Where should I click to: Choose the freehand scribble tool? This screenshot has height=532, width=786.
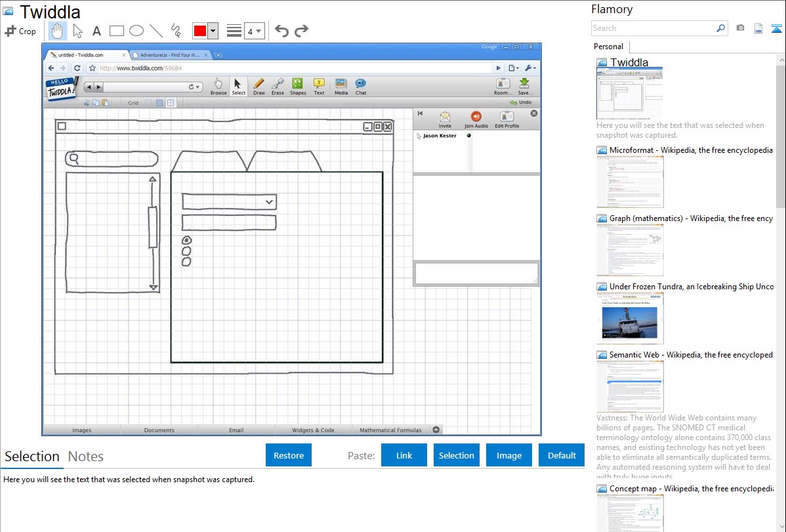point(175,31)
